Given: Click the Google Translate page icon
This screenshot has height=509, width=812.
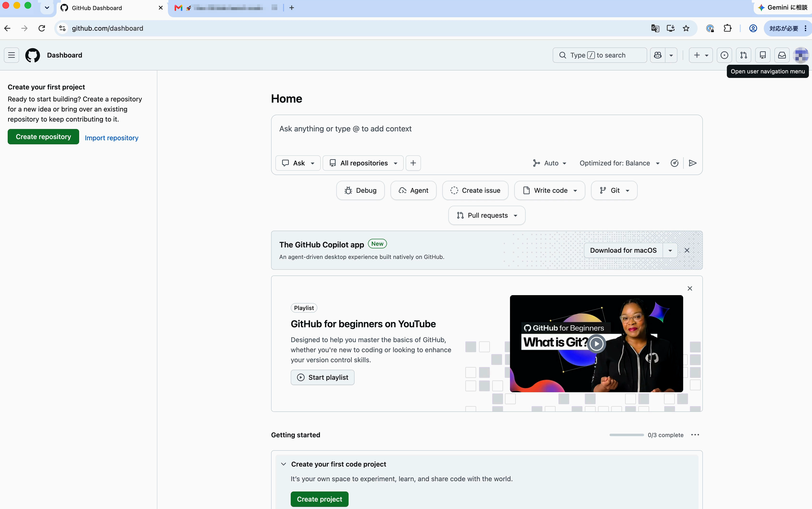Looking at the screenshot, I should tap(655, 28).
